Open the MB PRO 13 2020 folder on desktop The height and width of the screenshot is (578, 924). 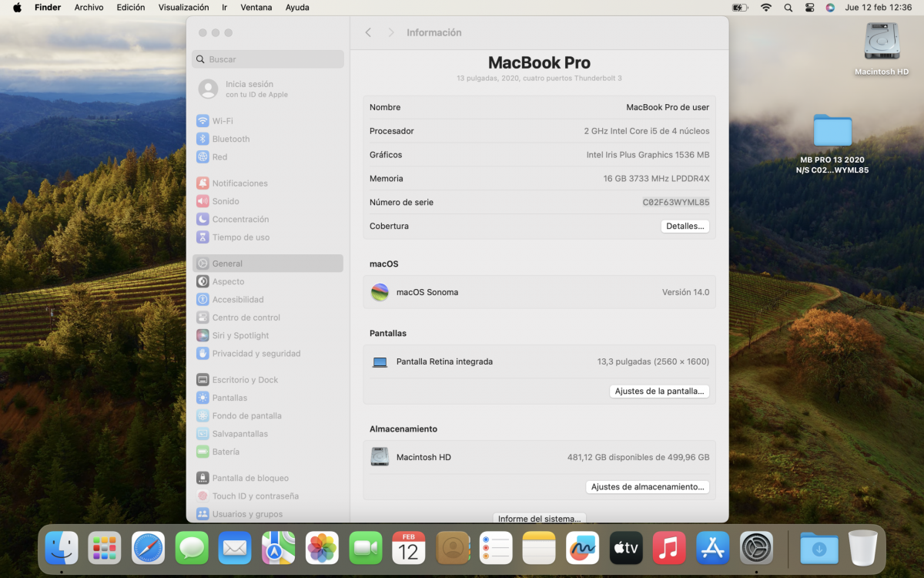pyautogui.click(x=832, y=131)
